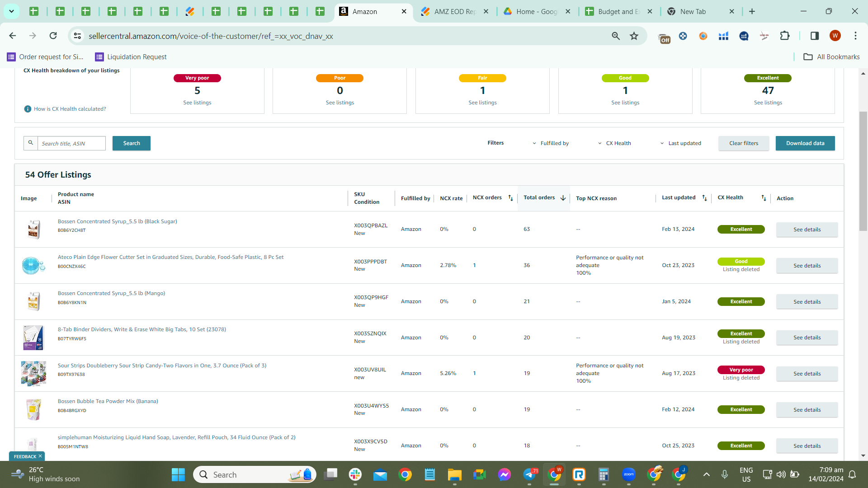Focus the Search title, ASIN field
868x488 pixels.
(71, 143)
